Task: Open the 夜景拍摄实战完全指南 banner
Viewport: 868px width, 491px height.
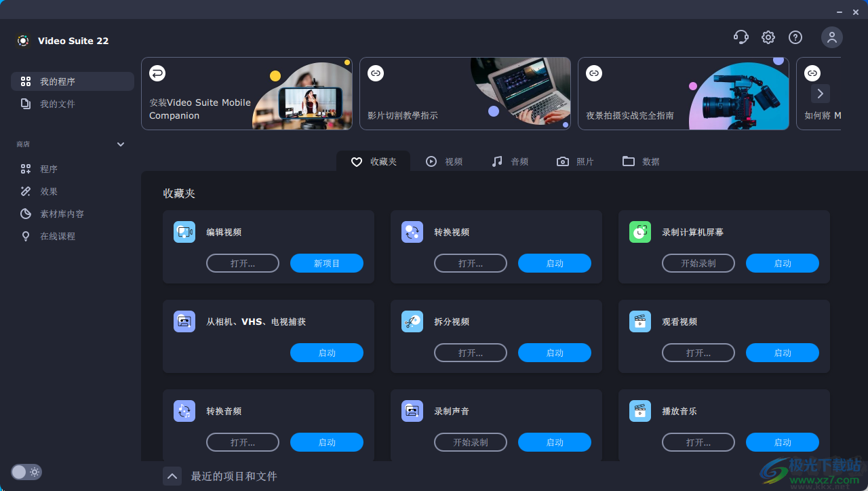Action: click(684, 94)
